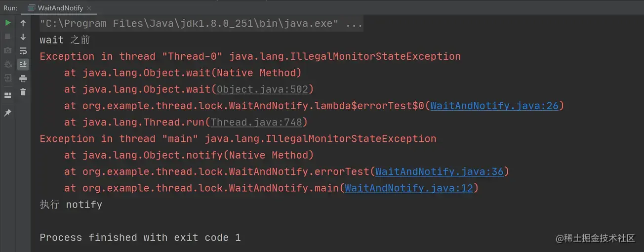Screen dimensions: 644x252
Task: Clear console with the trash icon
Action: (23, 92)
